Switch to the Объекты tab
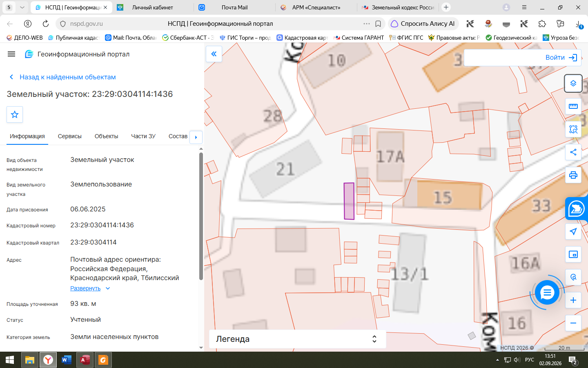The width and height of the screenshot is (588, 368). (106, 136)
